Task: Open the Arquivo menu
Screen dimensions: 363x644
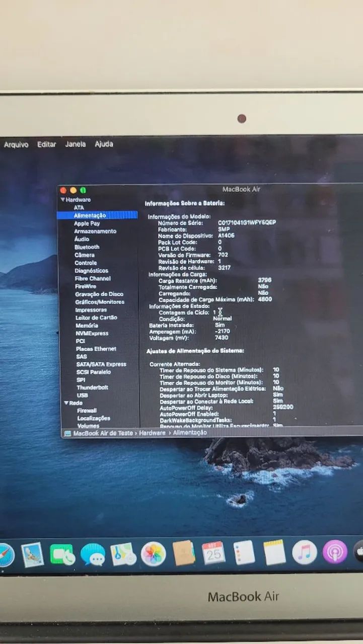Action: pyautogui.click(x=16, y=145)
